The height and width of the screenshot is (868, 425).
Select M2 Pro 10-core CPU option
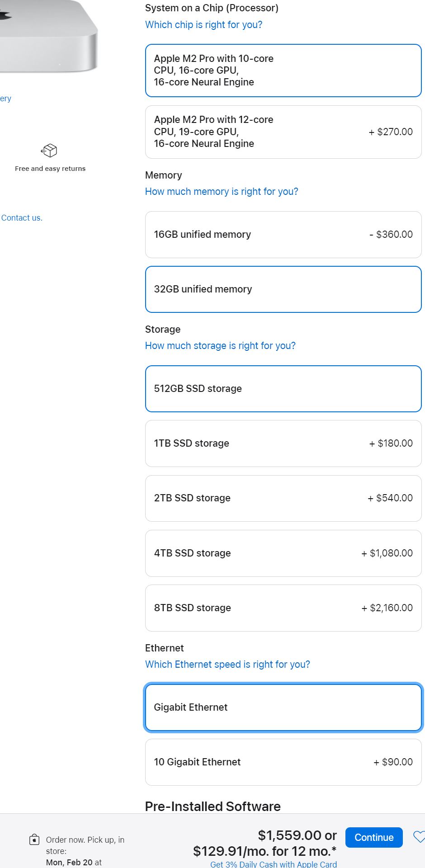coord(283,71)
